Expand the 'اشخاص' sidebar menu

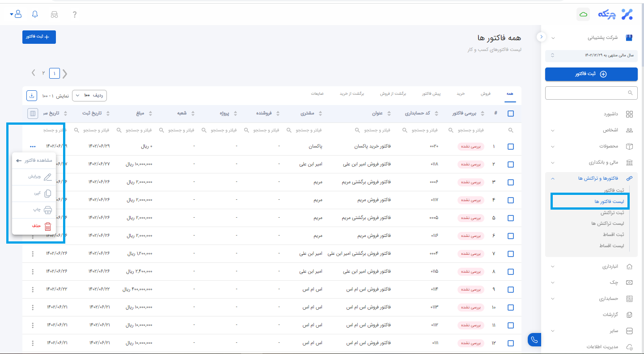tap(591, 131)
